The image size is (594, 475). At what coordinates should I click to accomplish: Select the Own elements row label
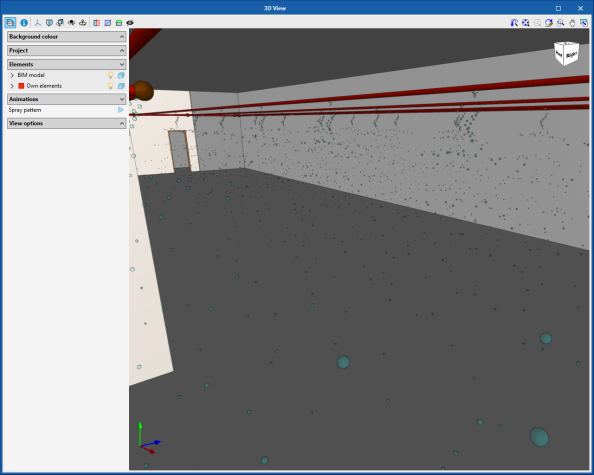click(44, 86)
